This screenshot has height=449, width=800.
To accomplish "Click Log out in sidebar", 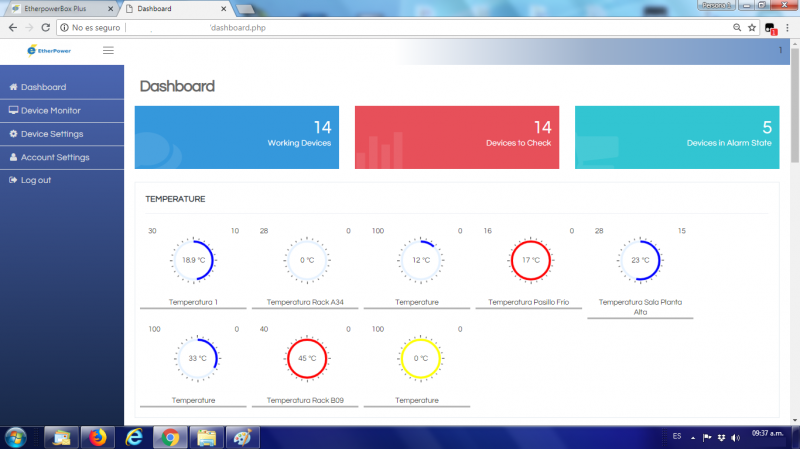I will 35,180.
